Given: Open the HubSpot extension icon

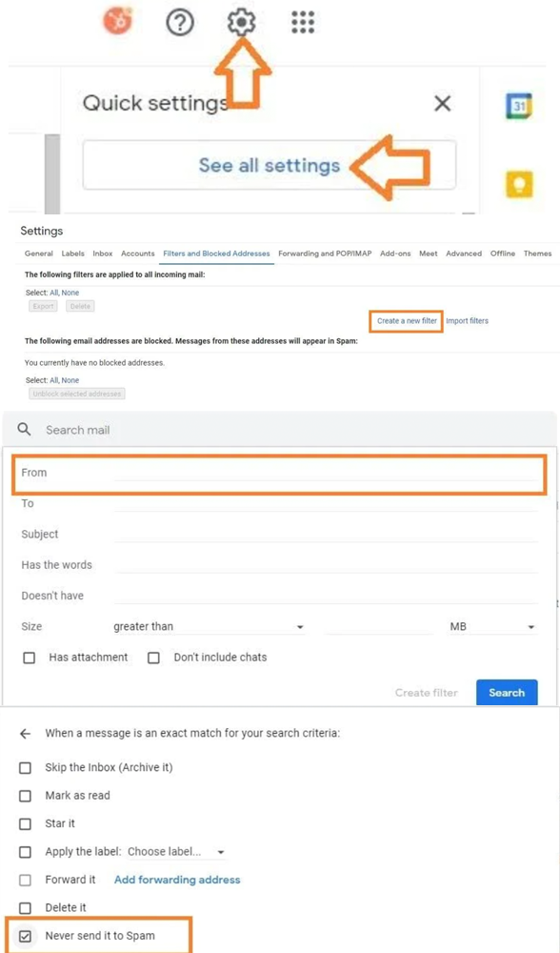Looking at the screenshot, I should [118, 21].
